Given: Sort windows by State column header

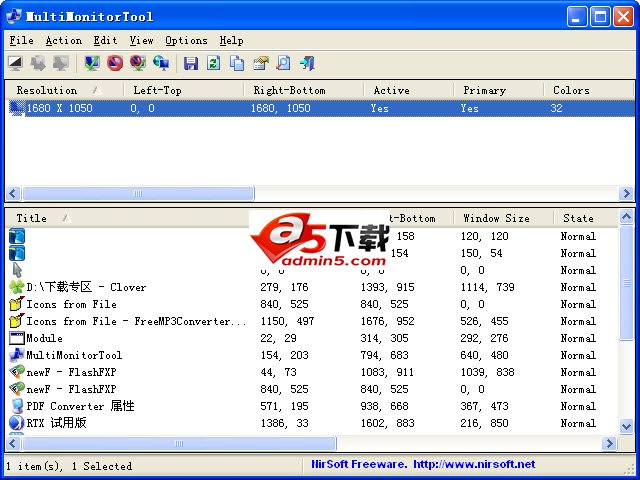Looking at the screenshot, I should click(x=586, y=218).
